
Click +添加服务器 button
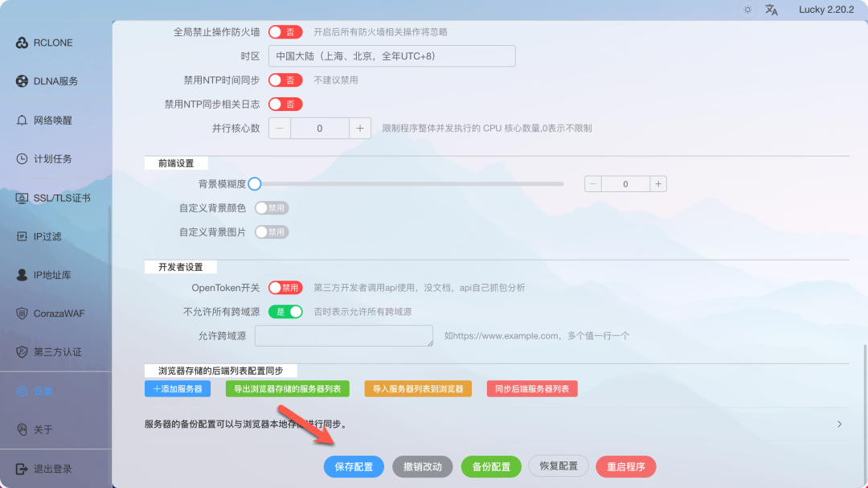178,389
